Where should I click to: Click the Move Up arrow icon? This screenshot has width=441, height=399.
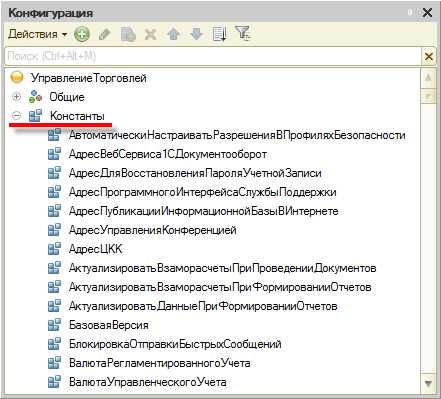173,34
